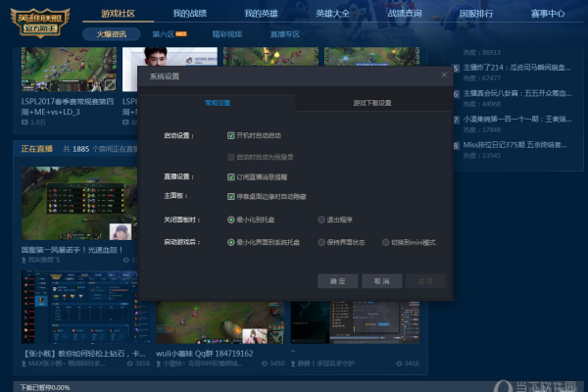Open wuli小薇妹 stream thumbnail
Viewport: 588px width, 392px height.
(220, 322)
